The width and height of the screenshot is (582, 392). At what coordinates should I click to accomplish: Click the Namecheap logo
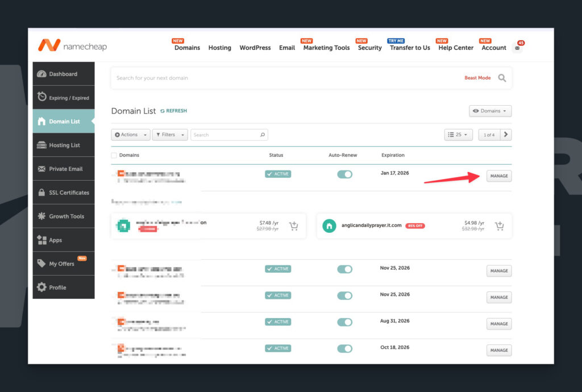pyautogui.click(x=72, y=45)
